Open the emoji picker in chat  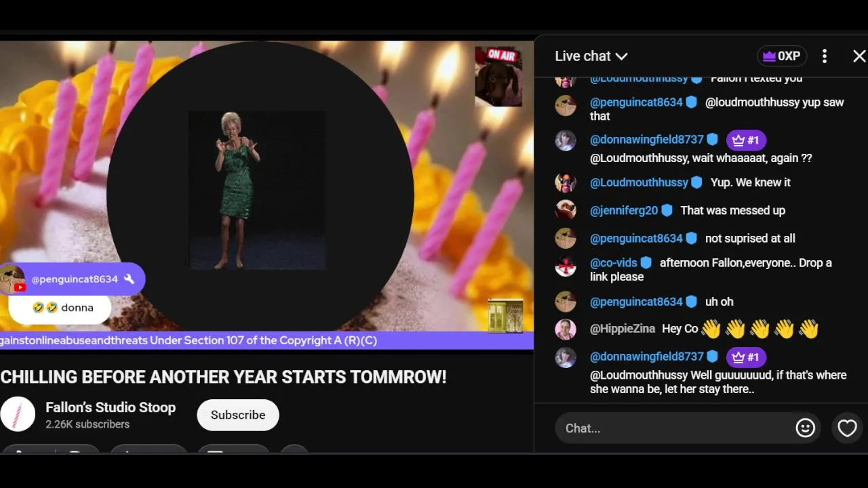coord(805,428)
